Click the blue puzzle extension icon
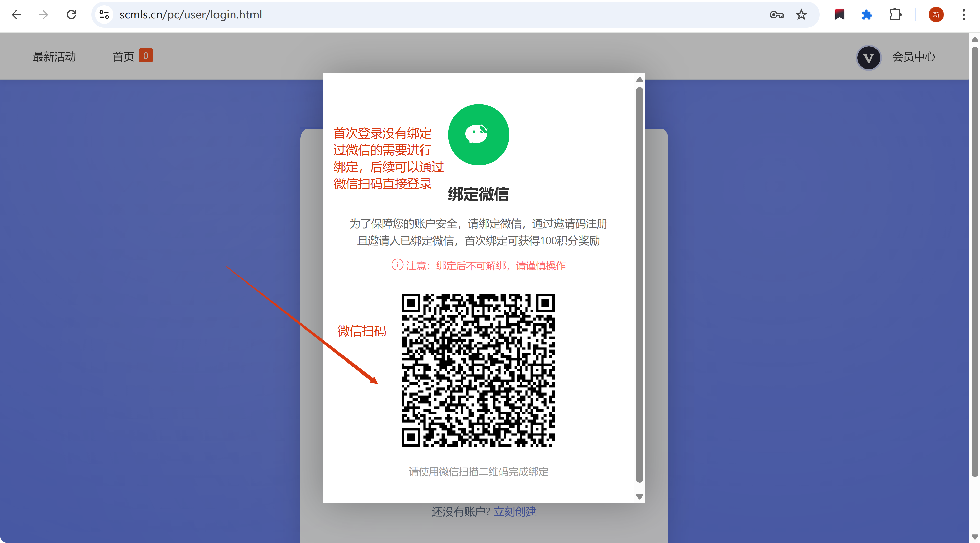This screenshot has width=980, height=543. [867, 15]
